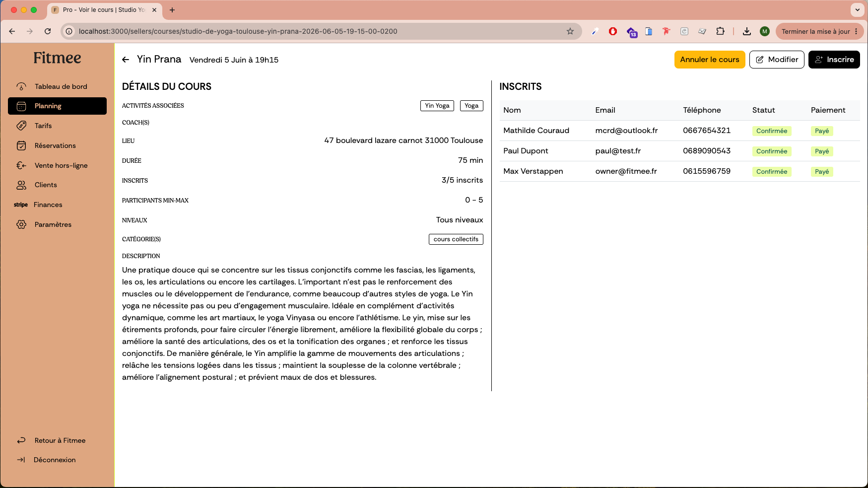Open the browser extensions puzzle icon
The image size is (868, 488).
click(720, 31)
